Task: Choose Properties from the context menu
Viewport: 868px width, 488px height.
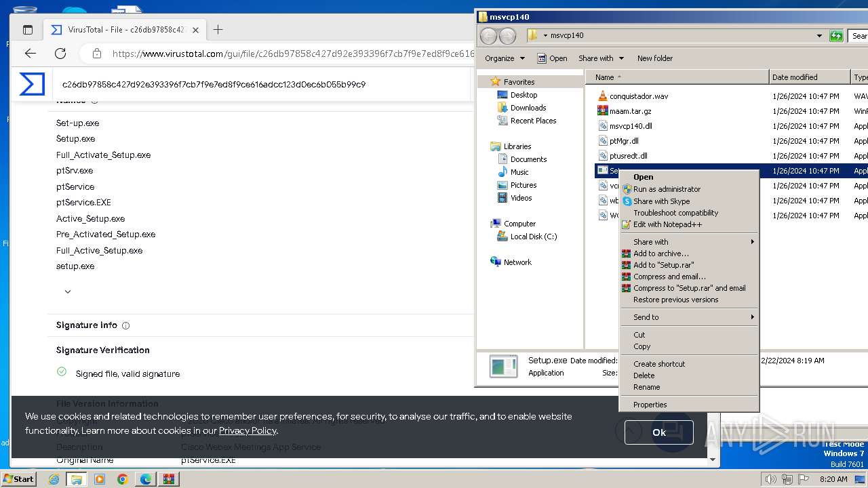Action: [689, 405]
